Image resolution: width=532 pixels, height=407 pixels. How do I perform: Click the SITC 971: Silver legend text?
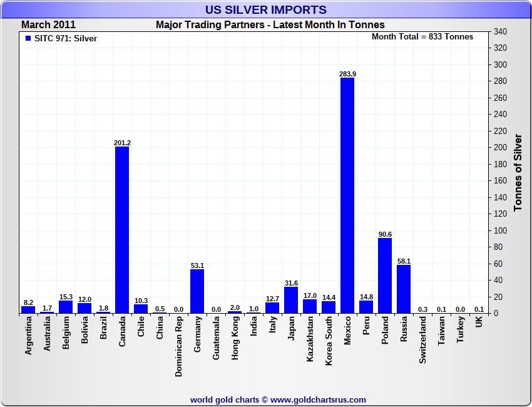(66, 38)
